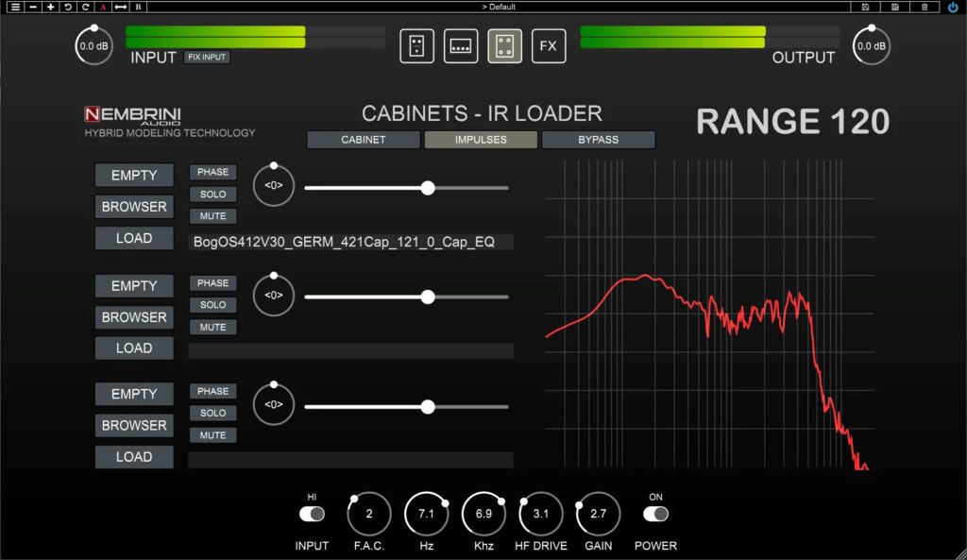Screen dimensions: 967x560
Task: Toggle the HI INPUT switch
Action: pyautogui.click(x=312, y=514)
